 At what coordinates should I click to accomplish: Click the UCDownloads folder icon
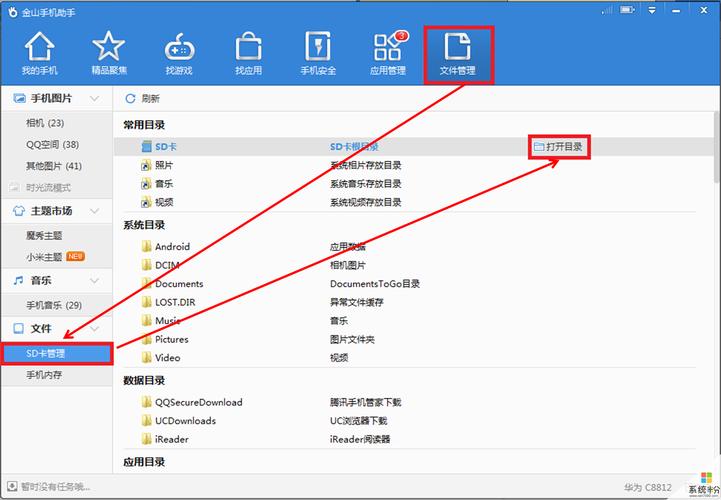147,420
